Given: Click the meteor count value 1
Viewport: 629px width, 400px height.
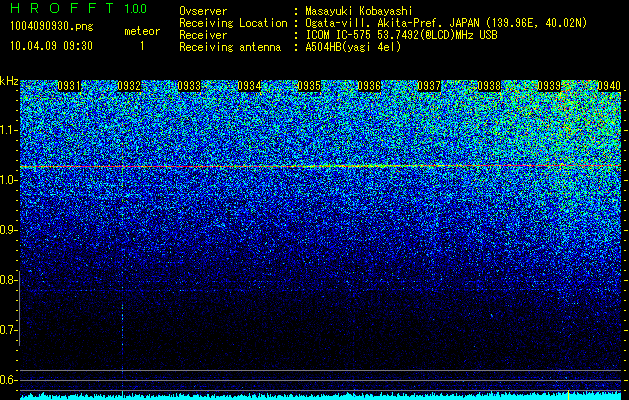Looking at the screenshot, I should pyautogui.click(x=142, y=46).
